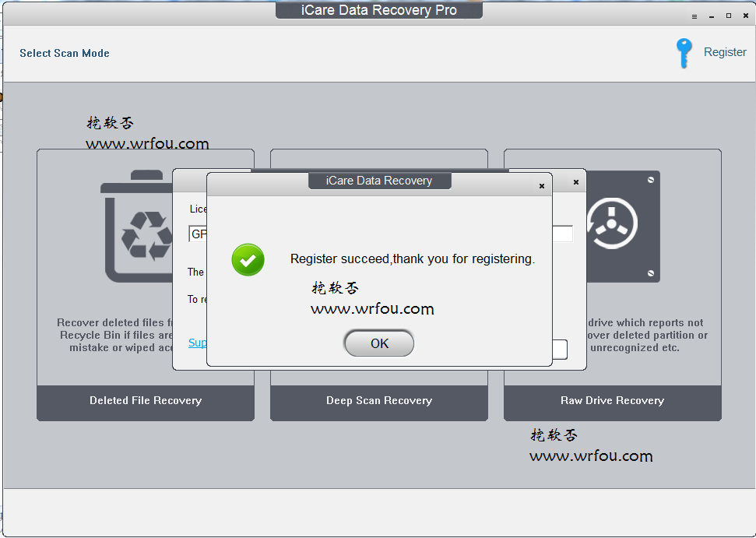Click the green checkmark success icon
Image resolution: width=756 pixels, height=538 pixels.
coord(248,260)
